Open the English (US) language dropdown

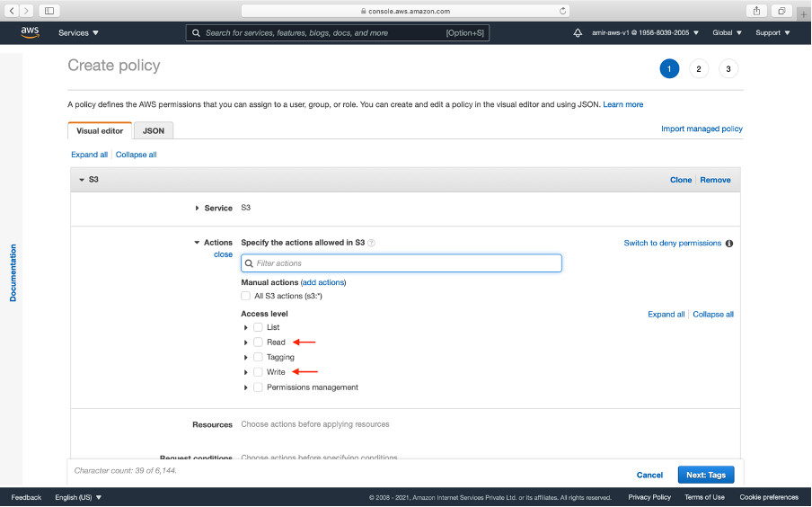tap(78, 497)
